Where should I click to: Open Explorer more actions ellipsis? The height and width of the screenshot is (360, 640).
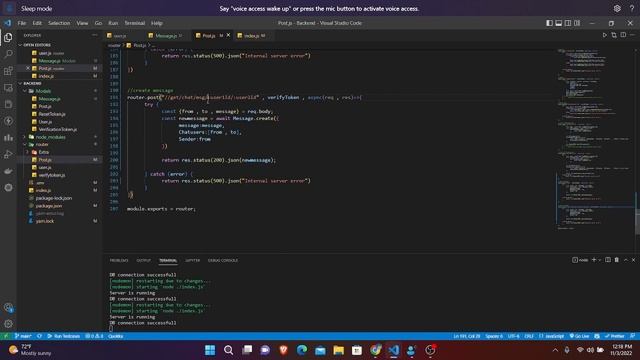coord(95,36)
